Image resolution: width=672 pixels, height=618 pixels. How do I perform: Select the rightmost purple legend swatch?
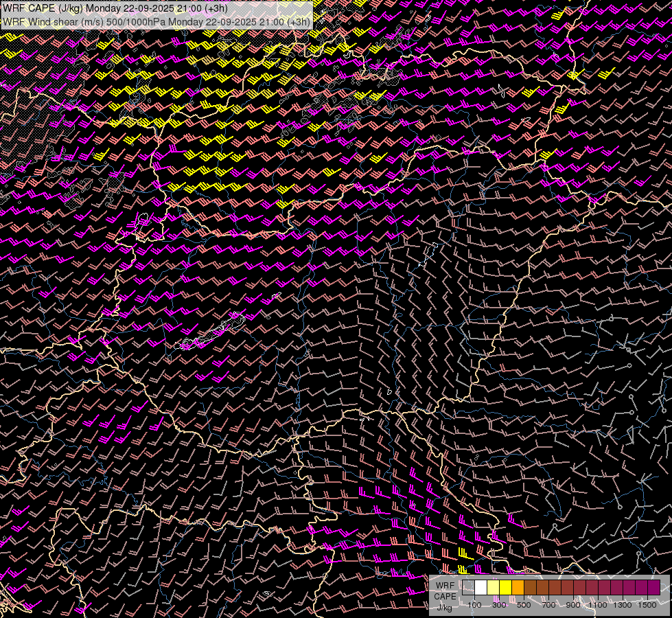[x=653, y=587]
